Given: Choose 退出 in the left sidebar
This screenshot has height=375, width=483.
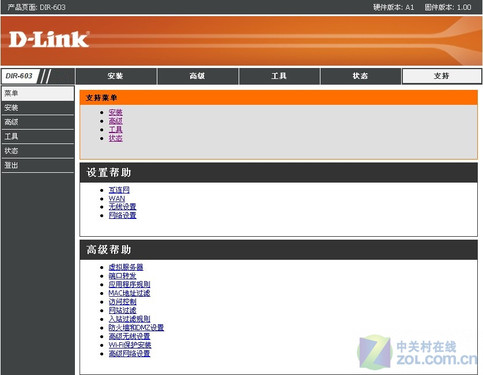Looking at the screenshot, I should (37, 165).
